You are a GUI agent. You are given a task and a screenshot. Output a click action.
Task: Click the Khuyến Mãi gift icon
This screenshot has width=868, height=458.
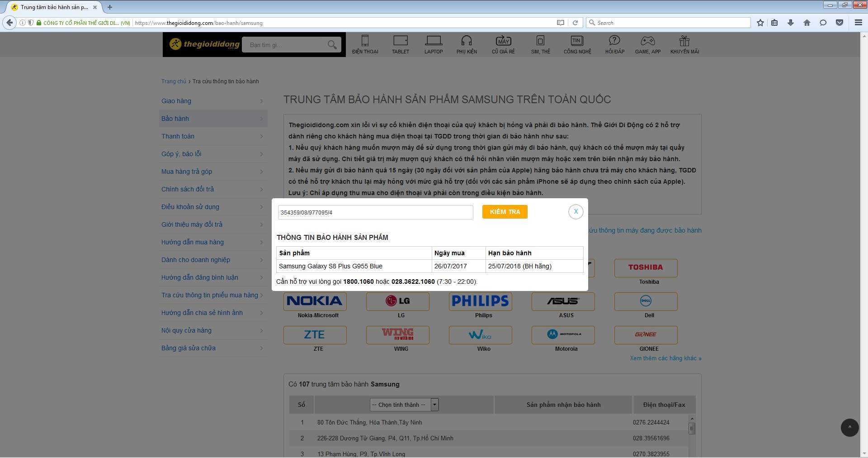[684, 41]
